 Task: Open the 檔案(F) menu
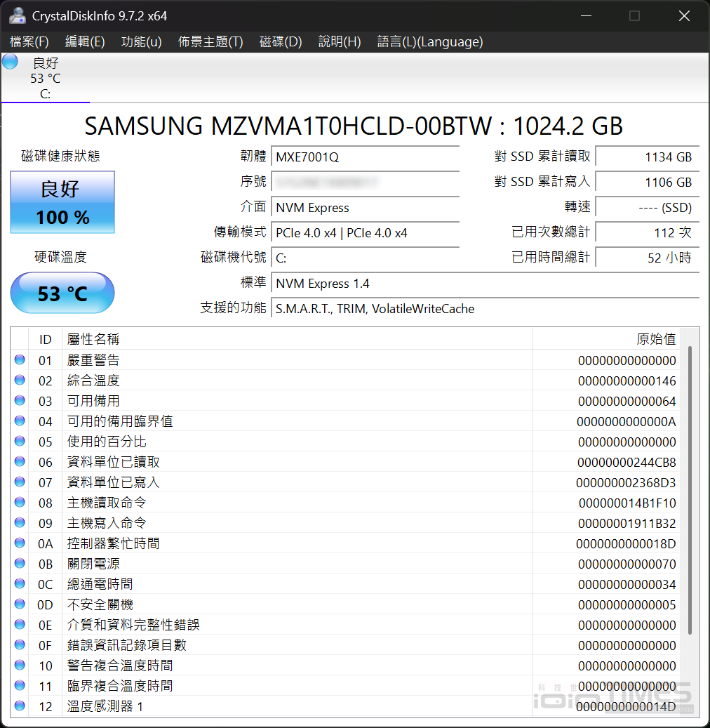coord(29,42)
